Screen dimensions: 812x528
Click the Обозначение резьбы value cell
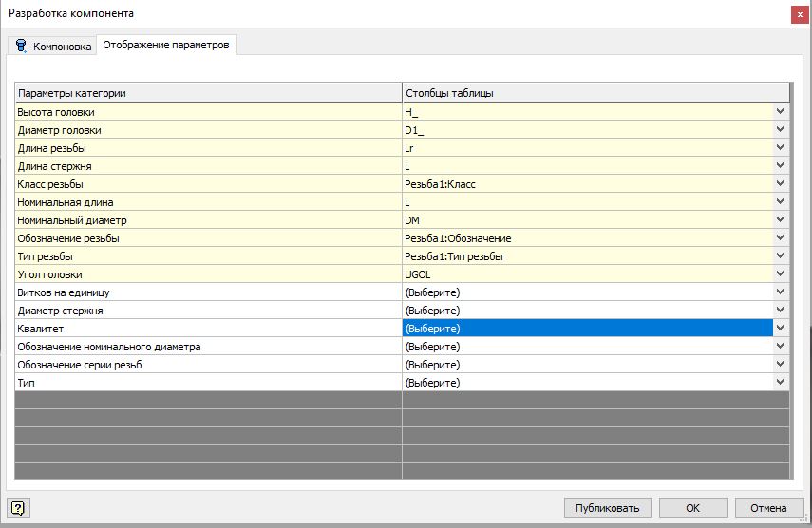587,238
